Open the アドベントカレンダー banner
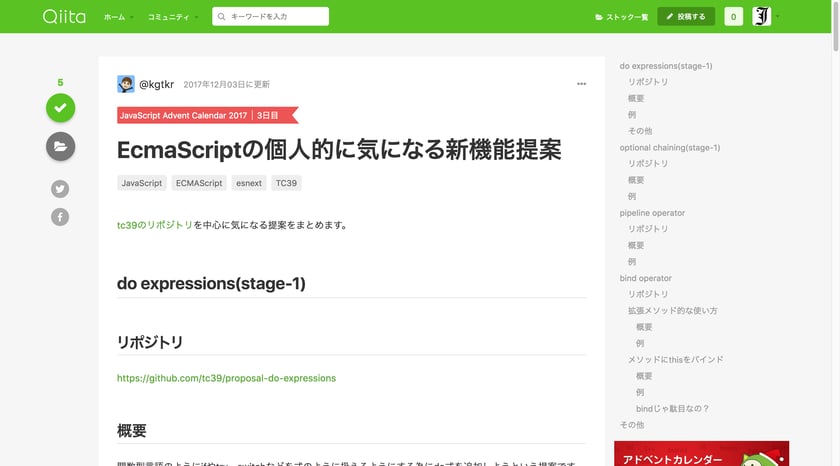 coord(701,454)
